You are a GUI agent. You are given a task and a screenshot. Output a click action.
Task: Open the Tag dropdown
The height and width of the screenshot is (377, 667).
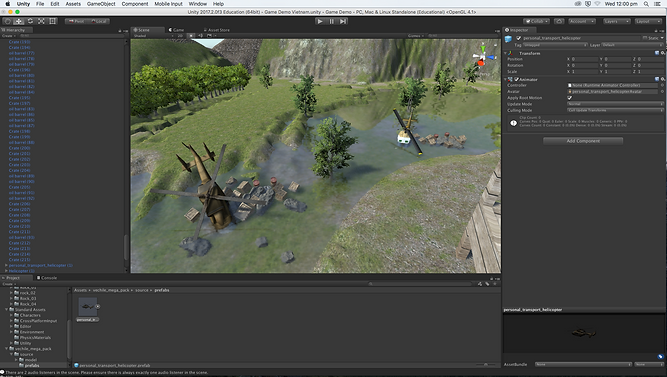coord(555,45)
